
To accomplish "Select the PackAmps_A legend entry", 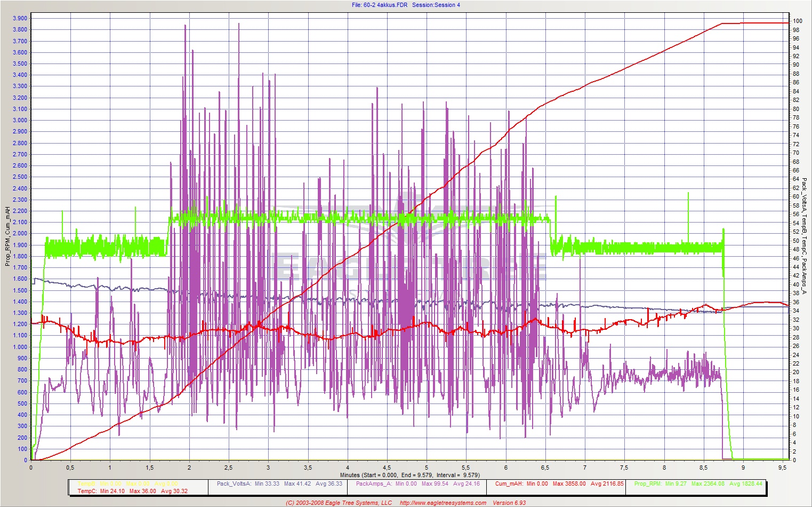I will [x=417, y=484].
